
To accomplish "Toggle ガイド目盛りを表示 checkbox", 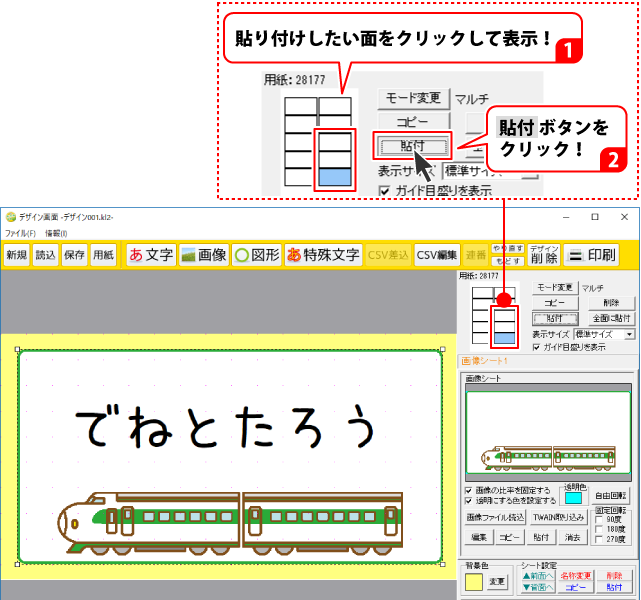I will (x=536, y=347).
